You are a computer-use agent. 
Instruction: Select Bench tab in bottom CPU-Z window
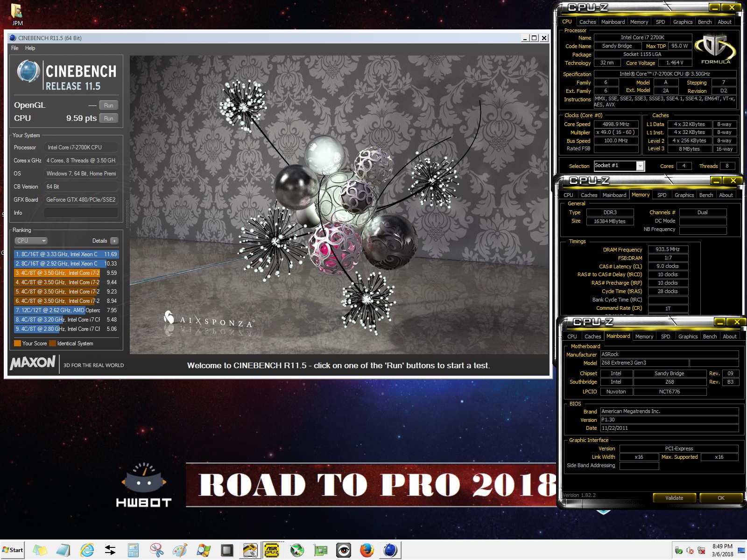tap(710, 336)
